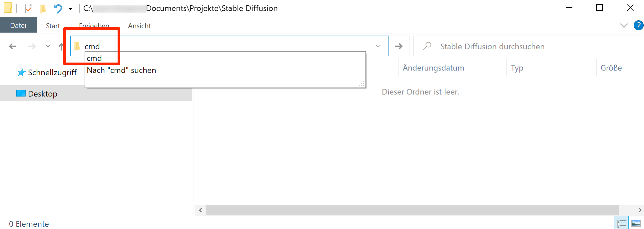The image size is (644, 229).
Task: Open the Customize Quick Access Toolbar dropdown
Action: coord(70,9)
